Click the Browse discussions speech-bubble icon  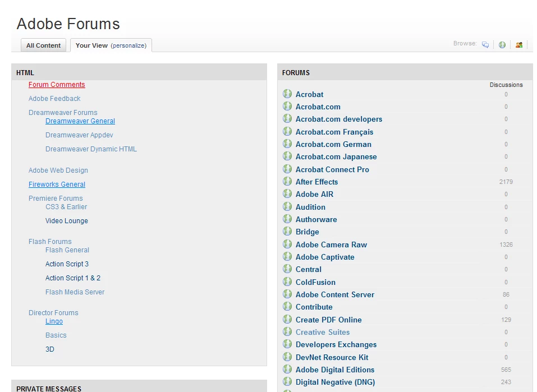click(x=485, y=45)
